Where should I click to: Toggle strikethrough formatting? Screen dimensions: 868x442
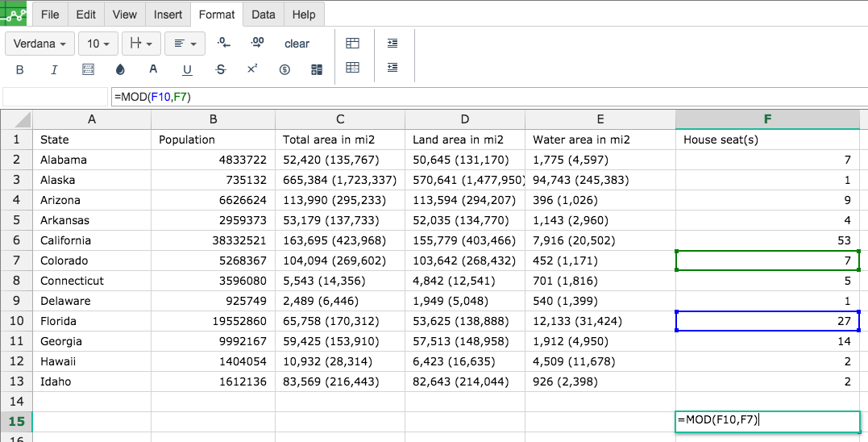click(221, 70)
